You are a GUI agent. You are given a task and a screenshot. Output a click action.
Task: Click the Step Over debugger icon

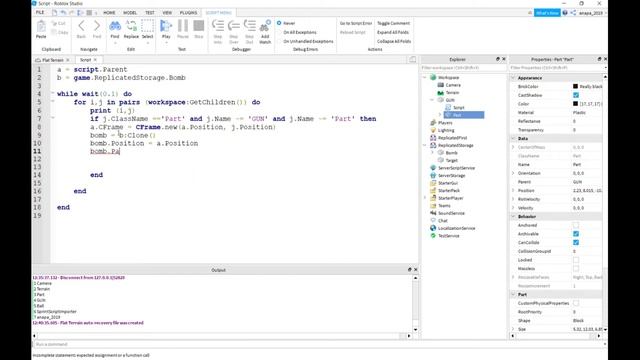233,26
